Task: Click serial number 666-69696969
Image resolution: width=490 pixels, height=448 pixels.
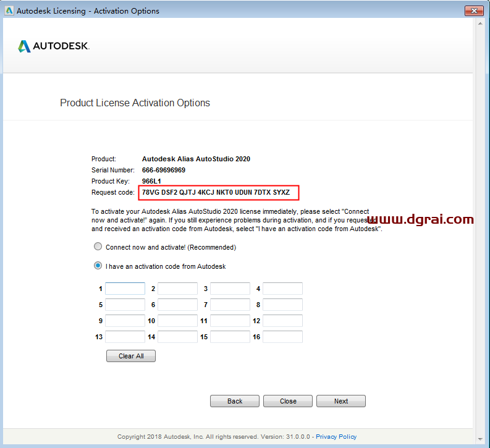Action: click(x=164, y=170)
